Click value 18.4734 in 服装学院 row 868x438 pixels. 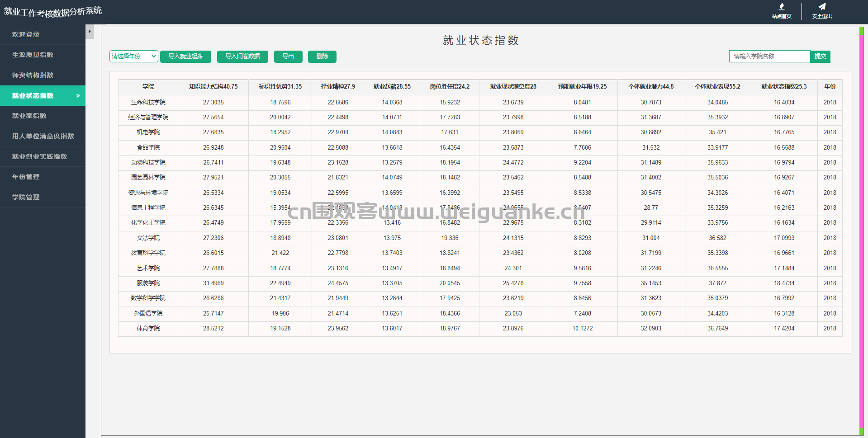tap(784, 283)
